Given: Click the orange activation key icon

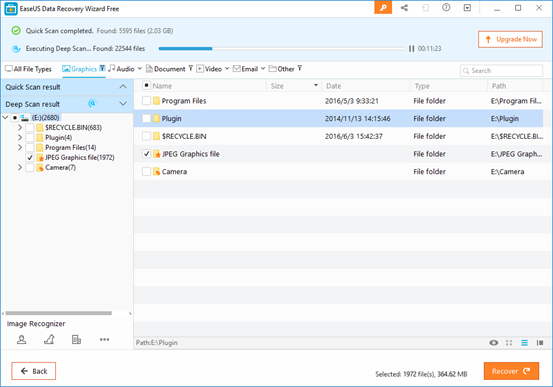Looking at the screenshot, I should (383, 7).
